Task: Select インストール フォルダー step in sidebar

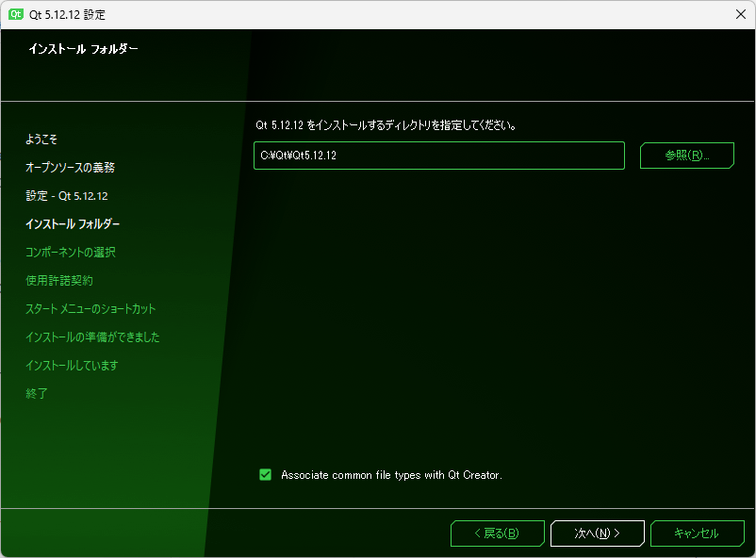Action: (x=73, y=223)
